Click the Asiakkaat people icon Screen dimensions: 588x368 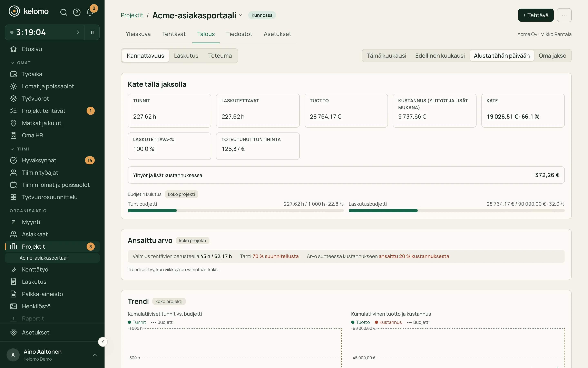tap(13, 234)
